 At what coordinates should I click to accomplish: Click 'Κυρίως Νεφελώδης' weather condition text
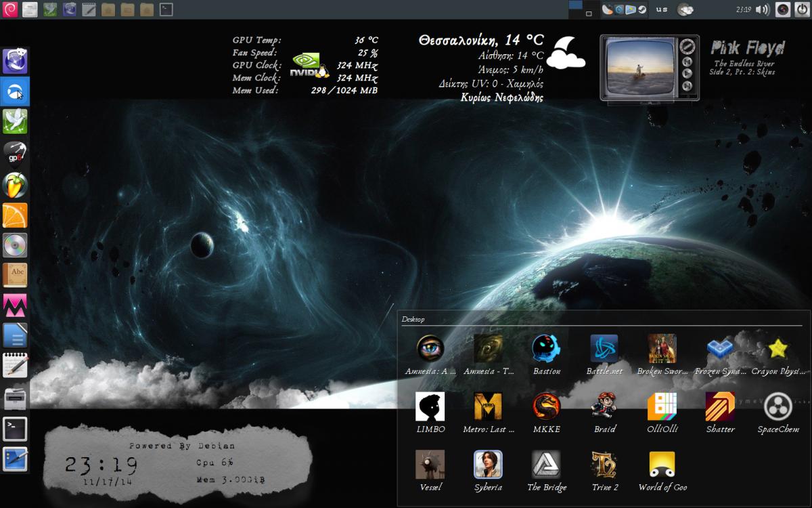point(501,98)
